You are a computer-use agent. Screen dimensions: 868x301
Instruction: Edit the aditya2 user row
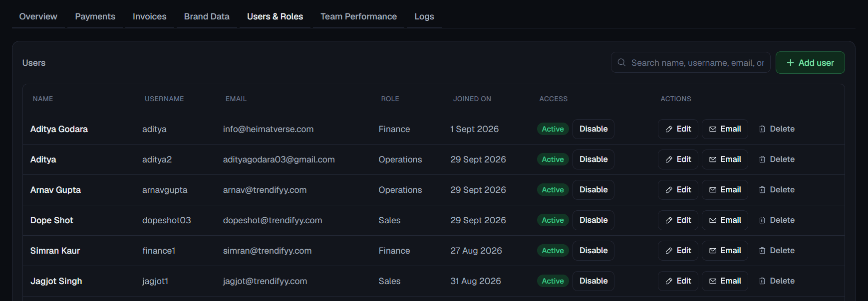(678, 159)
